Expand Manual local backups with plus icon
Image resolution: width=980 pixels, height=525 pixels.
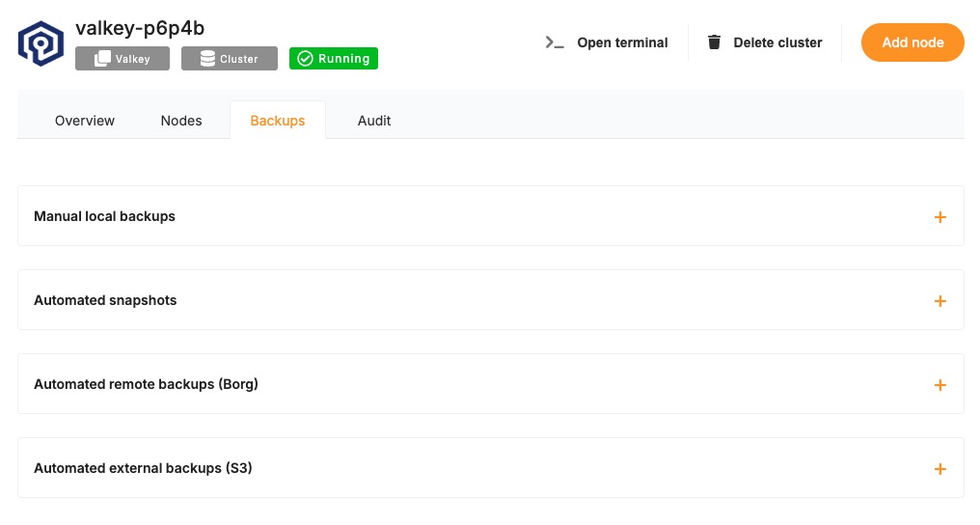[940, 217]
